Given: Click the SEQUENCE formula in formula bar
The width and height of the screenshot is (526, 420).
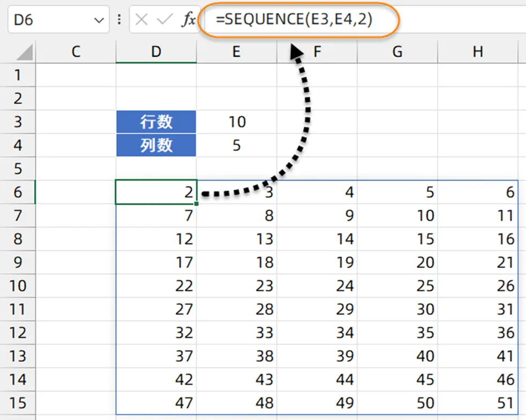Looking at the screenshot, I should point(294,20).
